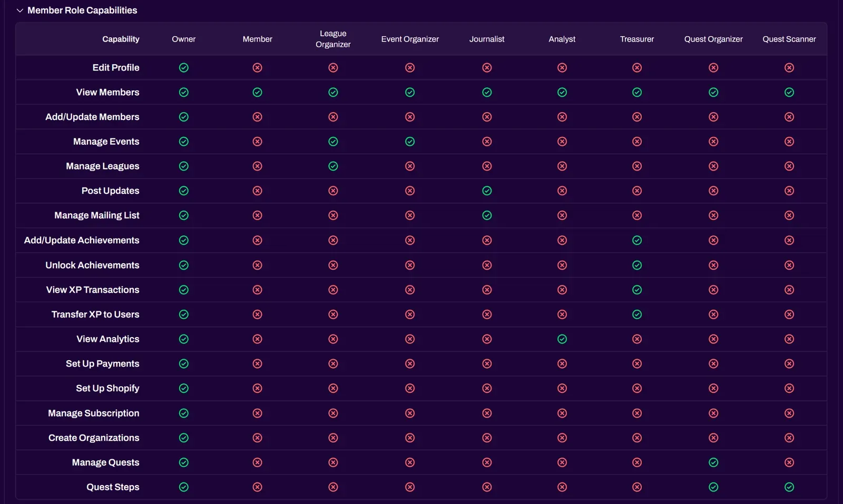
Task: Click the Treasurer checkmark for Unlock Achievements
Action: (x=637, y=265)
